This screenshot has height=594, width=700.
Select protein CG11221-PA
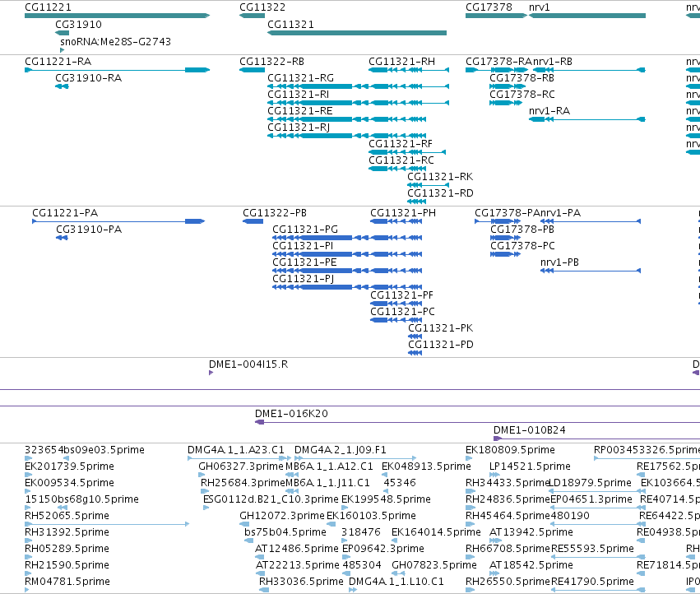click(118, 221)
